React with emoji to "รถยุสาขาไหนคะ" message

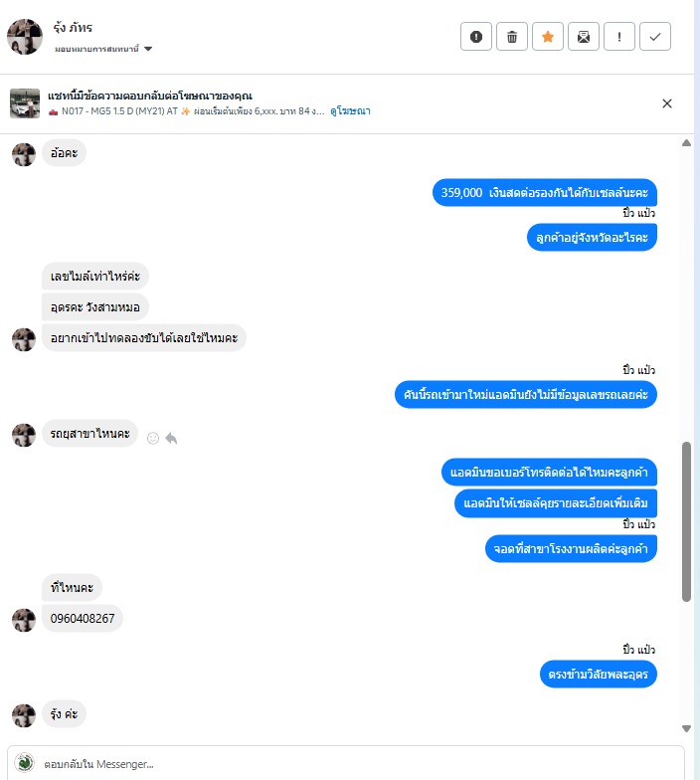153,438
